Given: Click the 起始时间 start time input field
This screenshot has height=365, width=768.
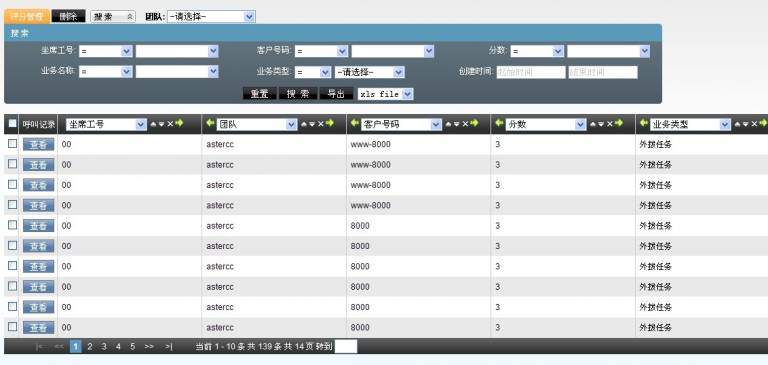Looking at the screenshot, I should tap(531, 73).
